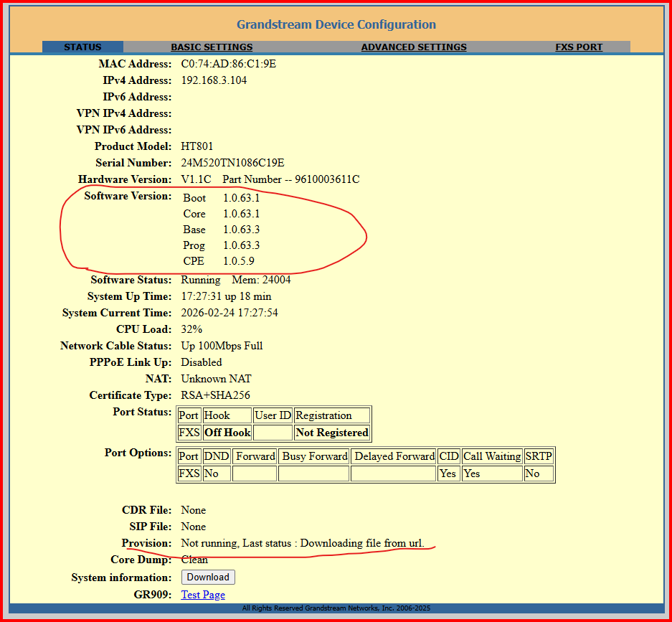This screenshot has width=672, height=622.
Task: Open the FXS PORT tab
Action: click(579, 47)
